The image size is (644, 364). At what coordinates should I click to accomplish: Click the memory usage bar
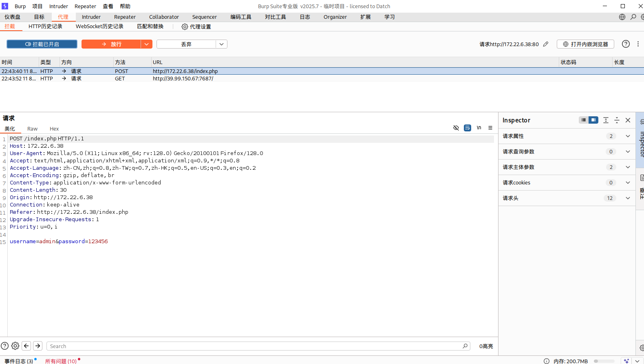click(604, 361)
